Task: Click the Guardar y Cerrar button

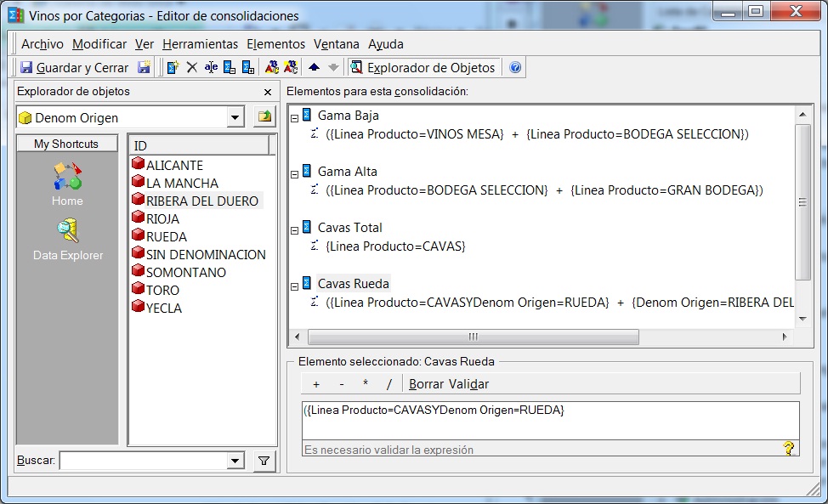Action: (75, 68)
